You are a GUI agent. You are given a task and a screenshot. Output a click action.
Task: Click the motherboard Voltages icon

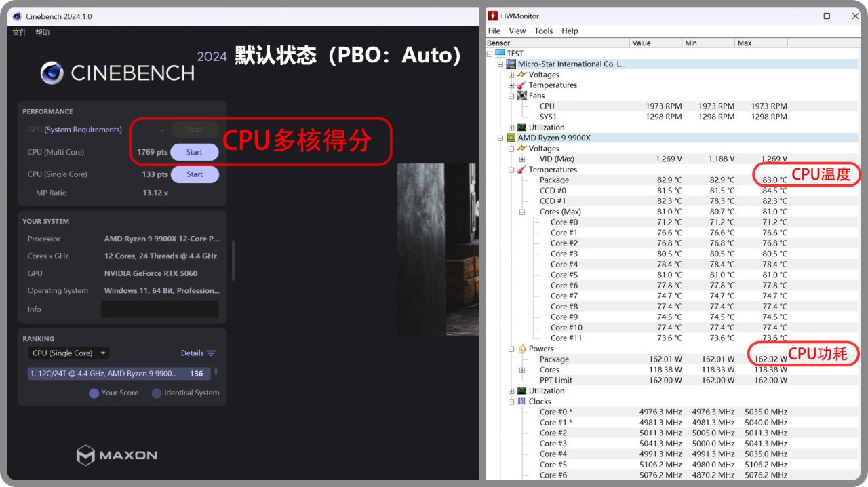point(522,75)
